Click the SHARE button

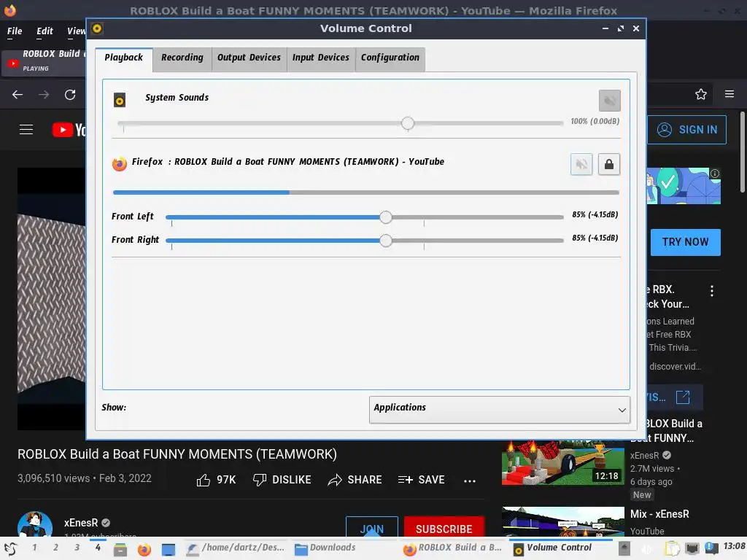tap(355, 480)
